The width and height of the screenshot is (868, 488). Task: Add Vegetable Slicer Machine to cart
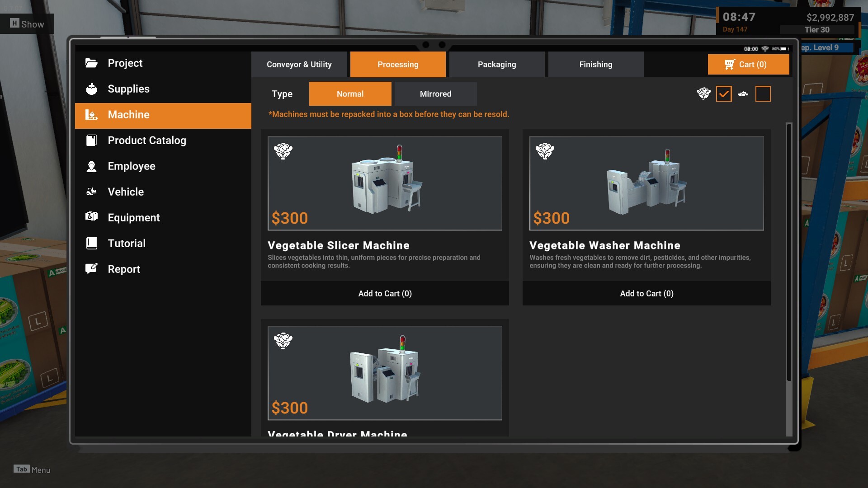click(385, 294)
